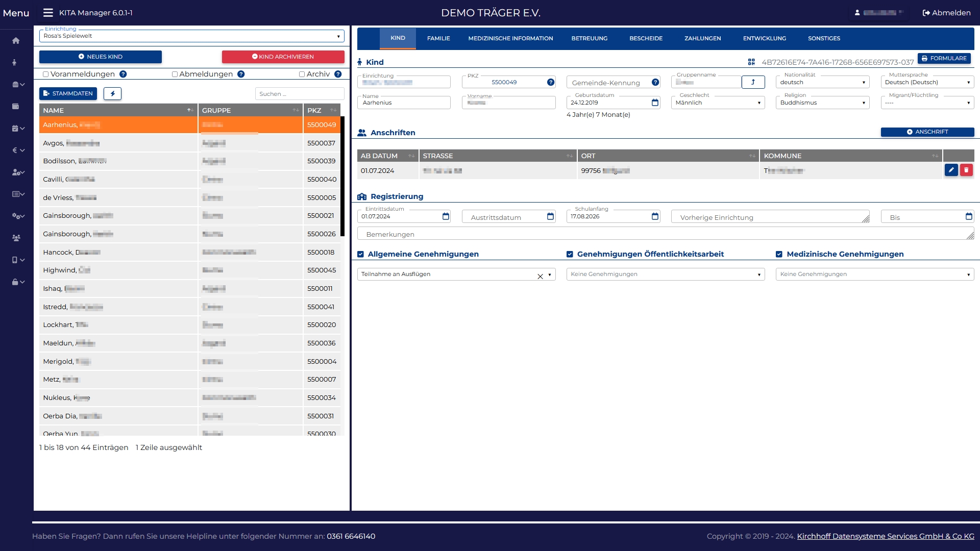
Task: Expand the Religion dropdown
Action: (822, 103)
